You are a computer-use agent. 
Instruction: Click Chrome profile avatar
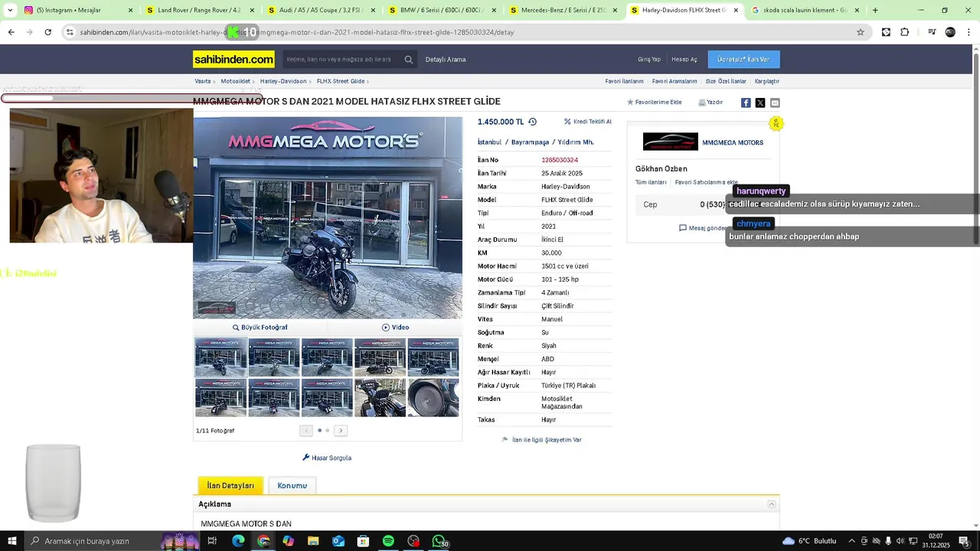click(950, 32)
